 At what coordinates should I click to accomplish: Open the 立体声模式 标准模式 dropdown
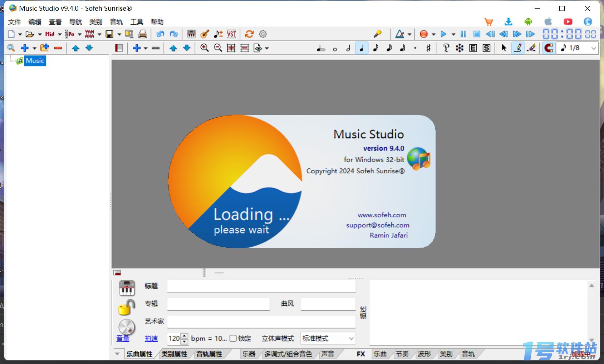pos(328,338)
